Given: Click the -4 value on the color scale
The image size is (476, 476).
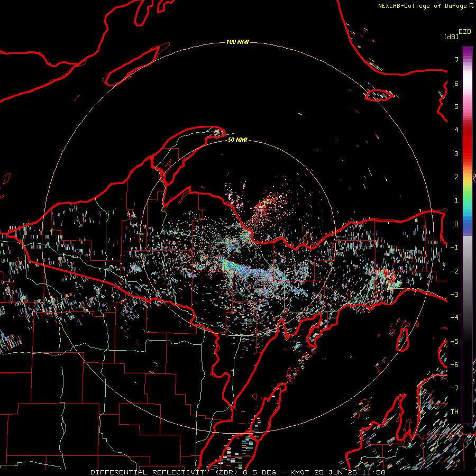Looking at the screenshot, I should tap(454, 317).
